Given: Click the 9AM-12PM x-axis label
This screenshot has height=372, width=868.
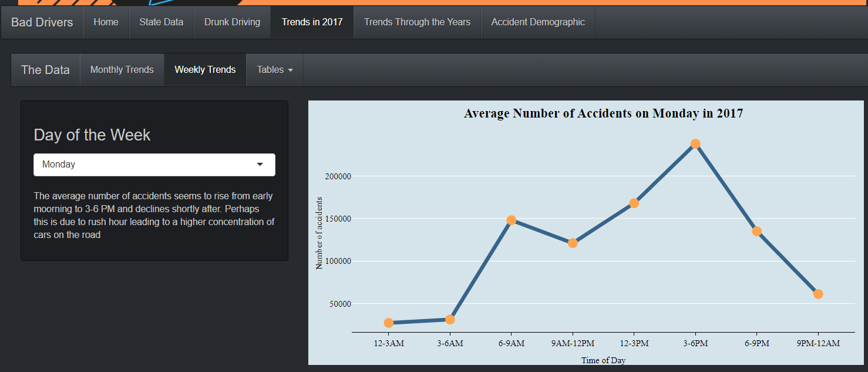Looking at the screenshot, I should point(573,343).
